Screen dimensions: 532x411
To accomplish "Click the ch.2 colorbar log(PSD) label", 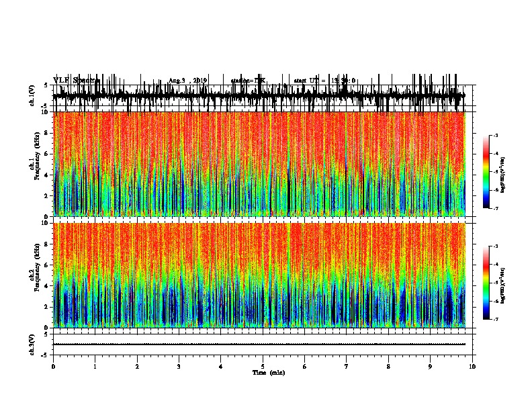I will point(503,285).
